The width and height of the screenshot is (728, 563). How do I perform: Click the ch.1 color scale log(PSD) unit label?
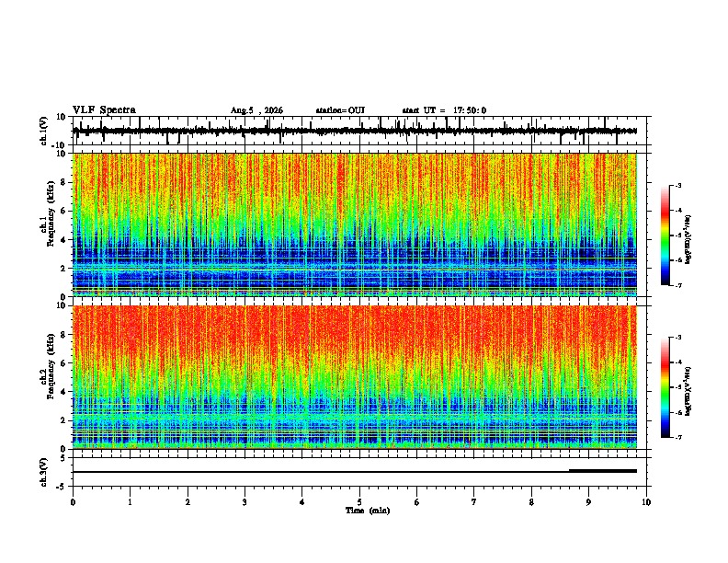click(688, 240)
